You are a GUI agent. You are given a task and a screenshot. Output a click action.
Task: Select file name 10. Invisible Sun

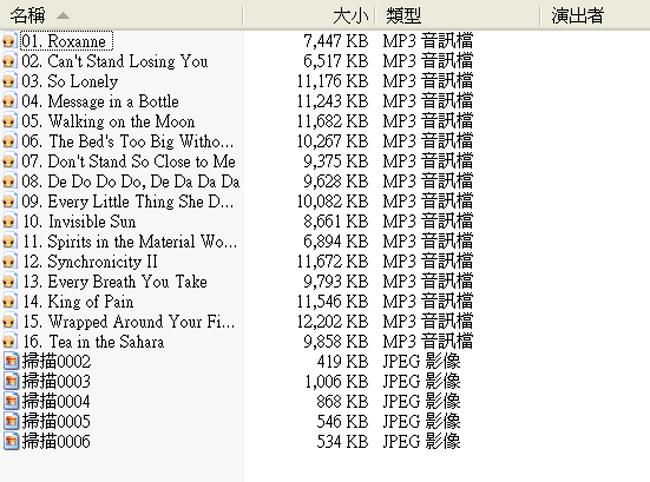point(79,222)
